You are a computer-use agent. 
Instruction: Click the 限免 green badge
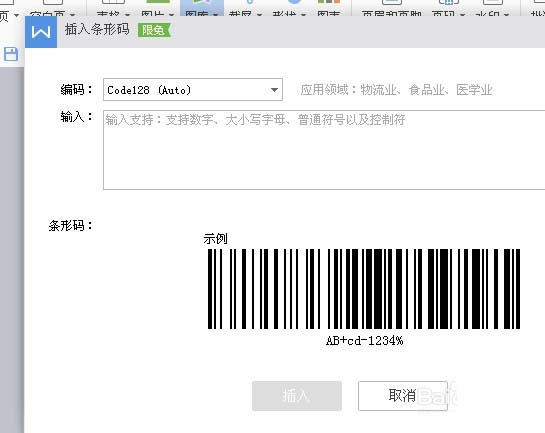154,30
